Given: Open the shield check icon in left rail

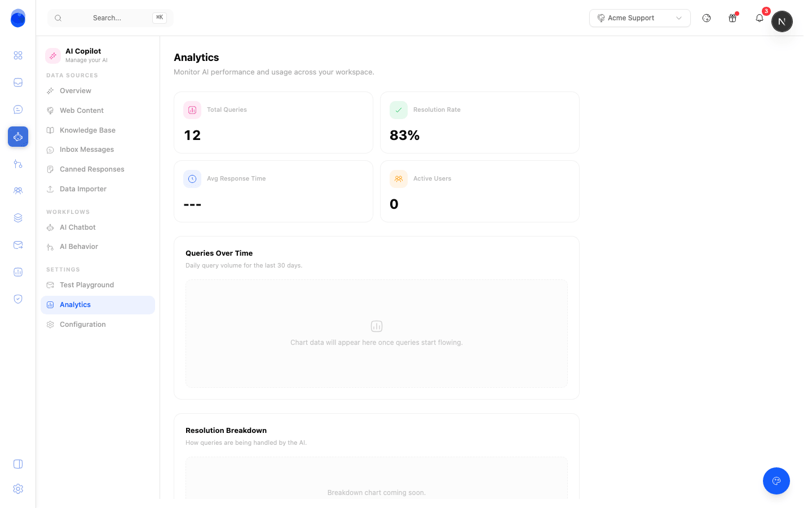Looking at the screenshot, I should pos(18,299).
